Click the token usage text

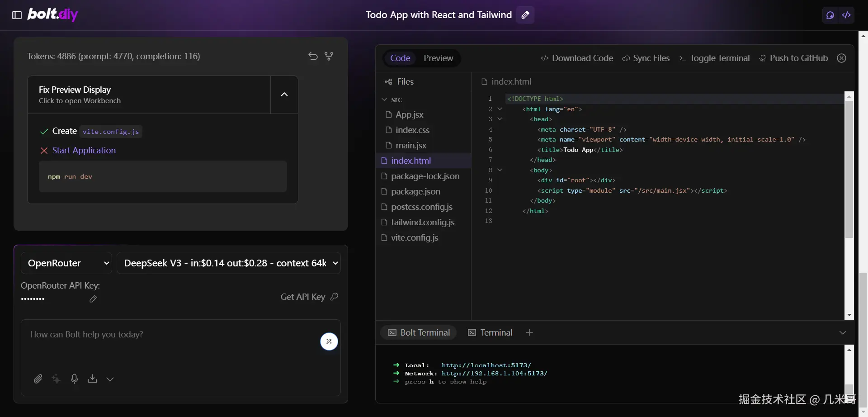[x=113, y=57]
